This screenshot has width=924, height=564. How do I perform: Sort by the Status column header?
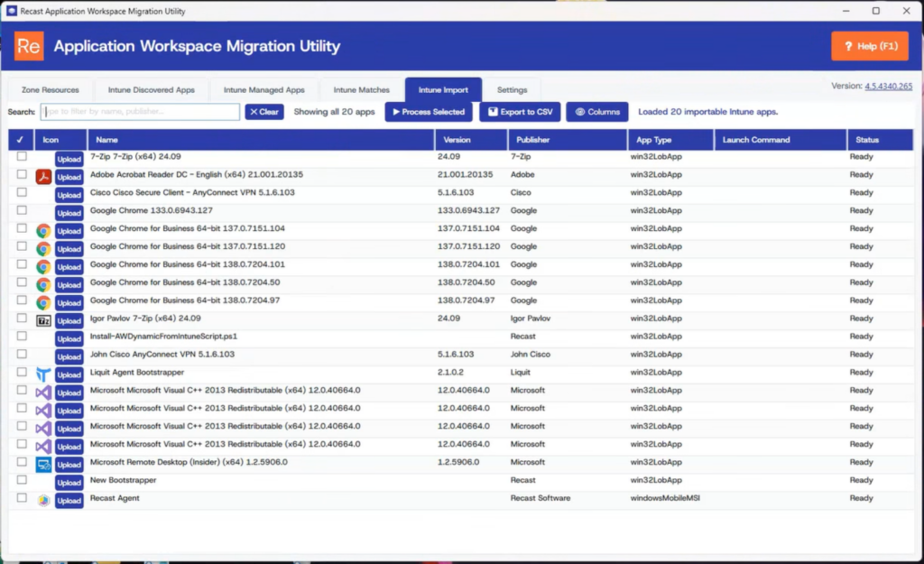(x=881, y=140)
